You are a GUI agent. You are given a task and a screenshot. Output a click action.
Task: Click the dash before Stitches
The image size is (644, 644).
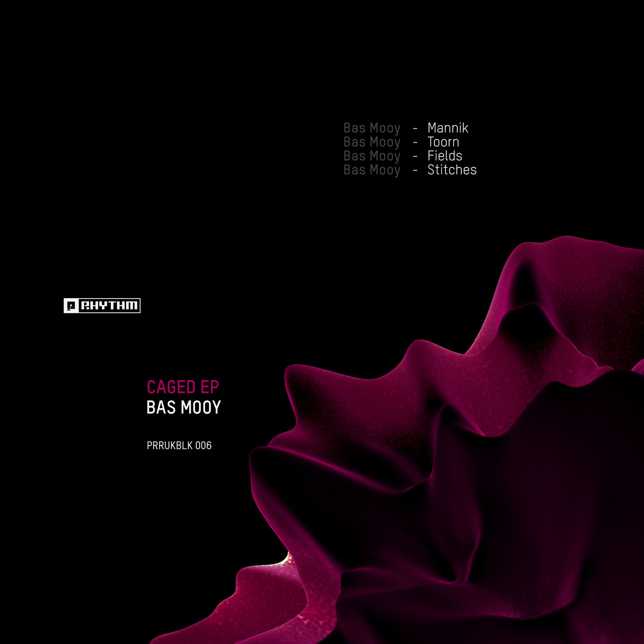pos(415,171)
